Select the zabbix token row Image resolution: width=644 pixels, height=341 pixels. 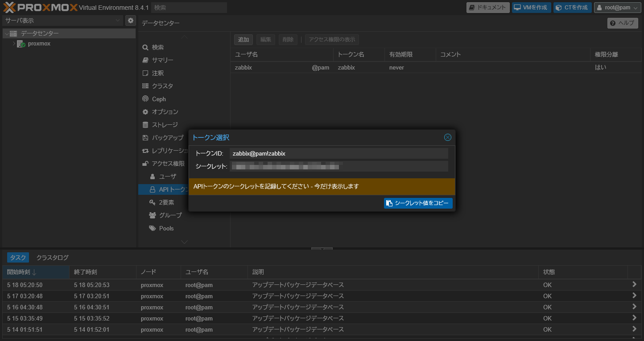[436, 67]
